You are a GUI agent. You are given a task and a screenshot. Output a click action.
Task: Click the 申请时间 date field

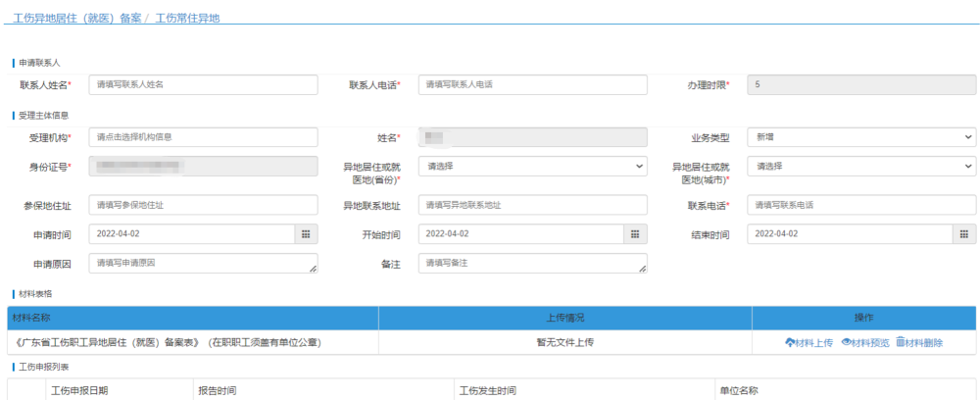[192, 233]
